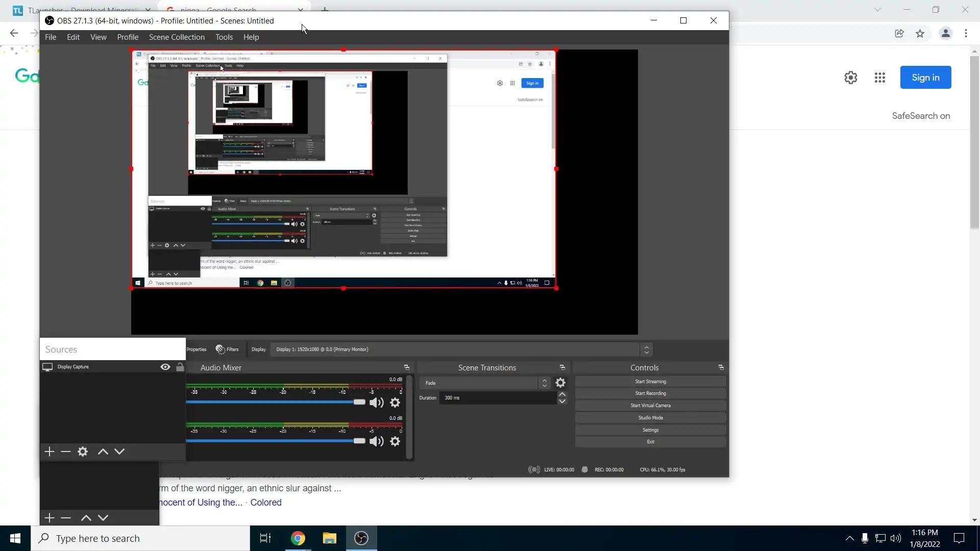Viewport: 980px width, 551px height.
Task: Adjust the first audio volume slider
Action: click(x=359, y=402)
